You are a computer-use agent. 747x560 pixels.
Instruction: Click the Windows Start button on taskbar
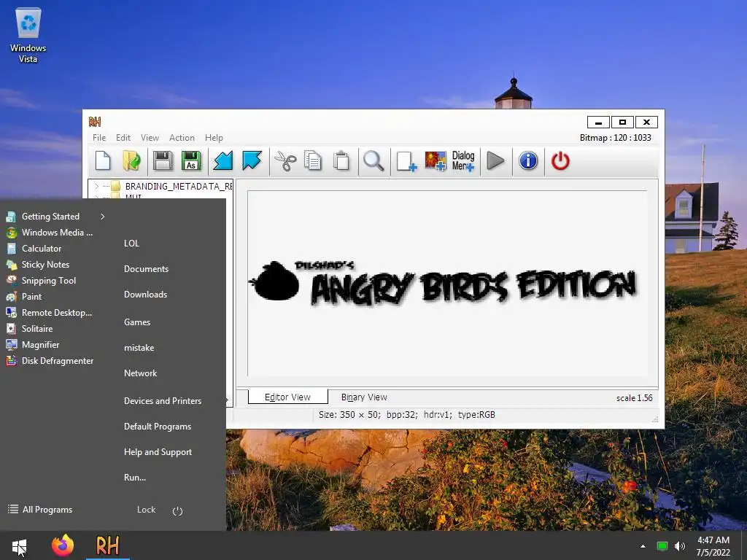click(x=19, y=545)
